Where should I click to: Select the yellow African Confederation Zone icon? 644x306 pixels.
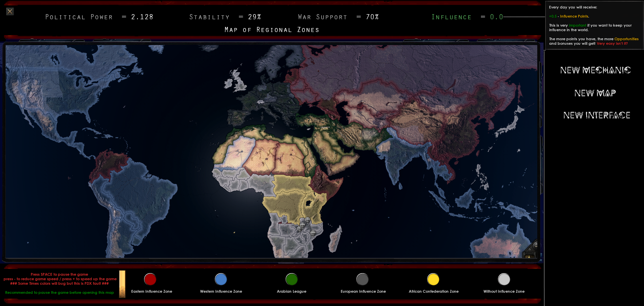click(433, 279)
